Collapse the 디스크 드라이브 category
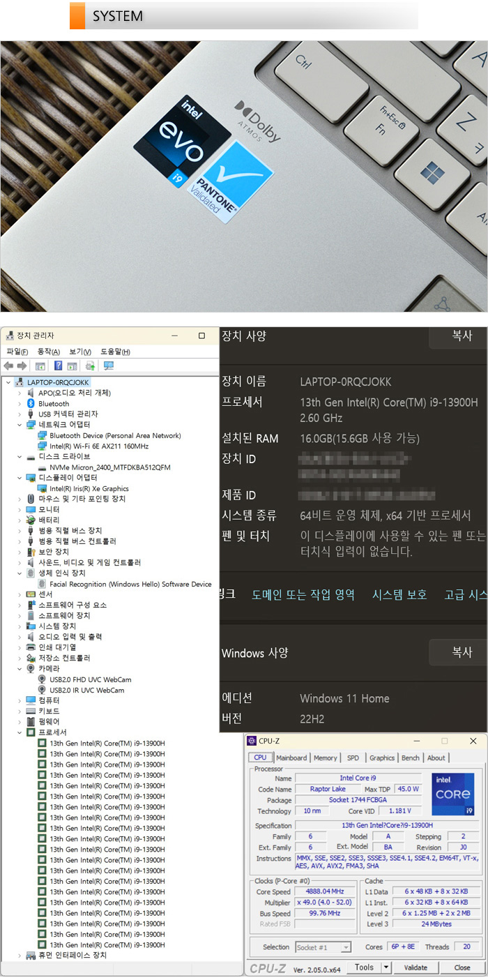The height and width of the screenshot is (980, 488). pos(20,456)
